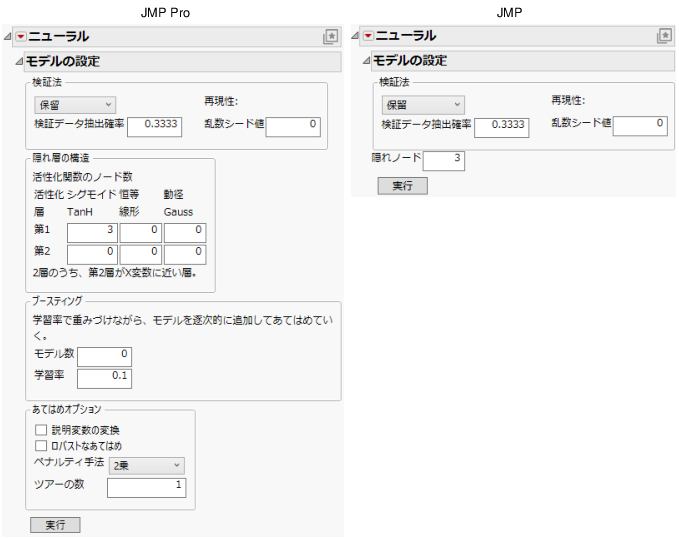
Task: Collapse モデルの設定 section in JMP
Action: click(366, 61)
